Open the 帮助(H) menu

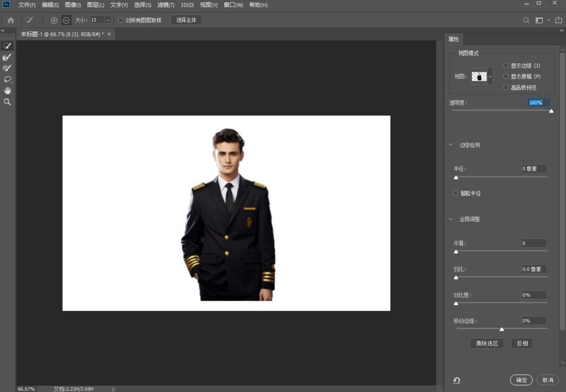(258, 5)
